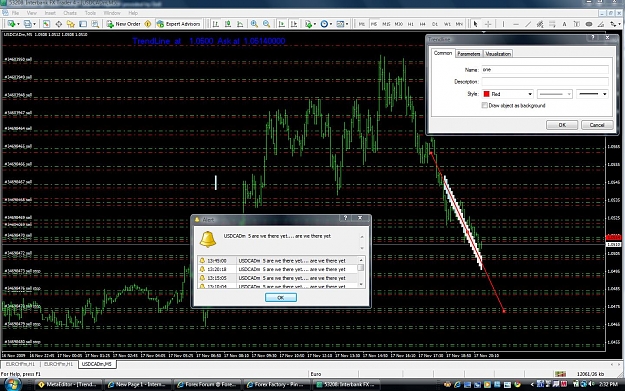Select the horizontal line drawing tool

pyautogui.click(x=516, y=24)
